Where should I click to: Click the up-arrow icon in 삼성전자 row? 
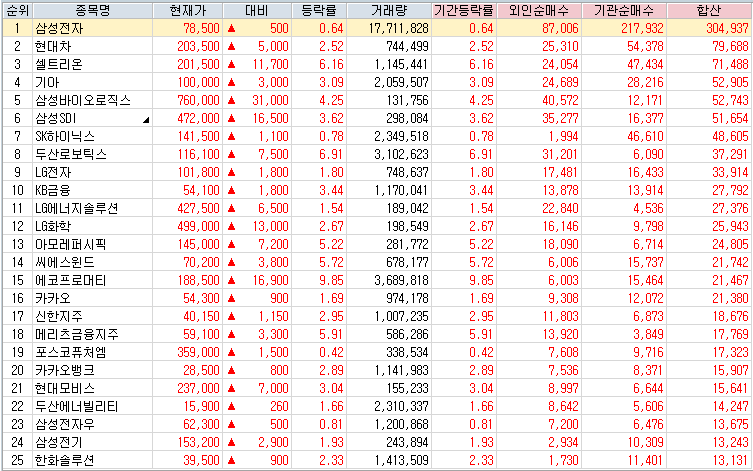tap(231, 28)
